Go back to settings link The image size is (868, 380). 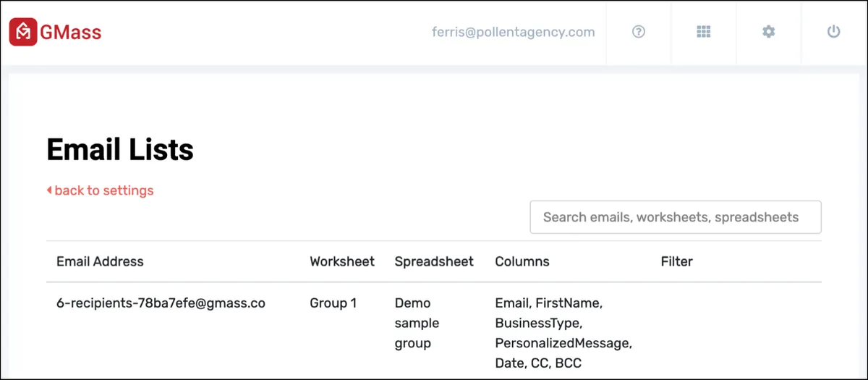tap(101, 190)
